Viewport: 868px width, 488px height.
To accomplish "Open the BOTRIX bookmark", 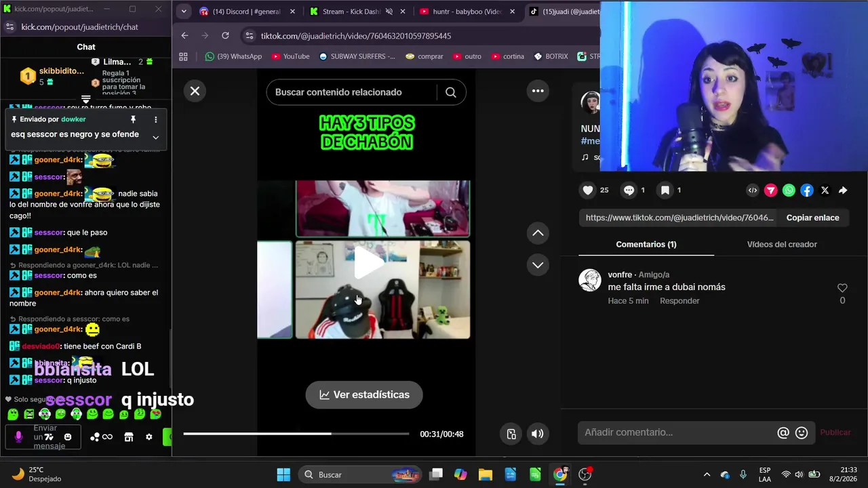I will [x=551, y=56].
